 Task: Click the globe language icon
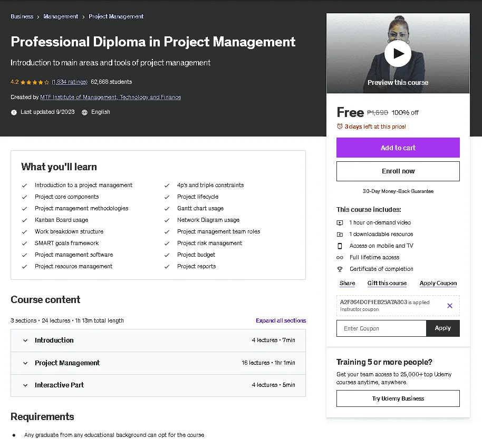84,112
